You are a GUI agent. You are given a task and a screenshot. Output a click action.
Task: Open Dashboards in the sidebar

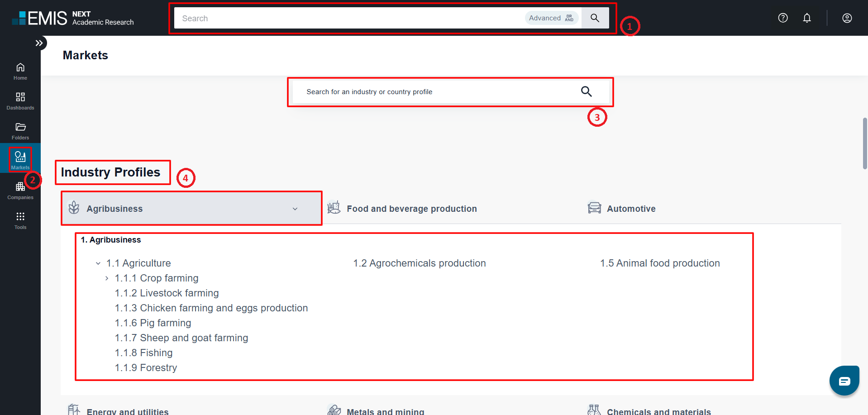20,101
